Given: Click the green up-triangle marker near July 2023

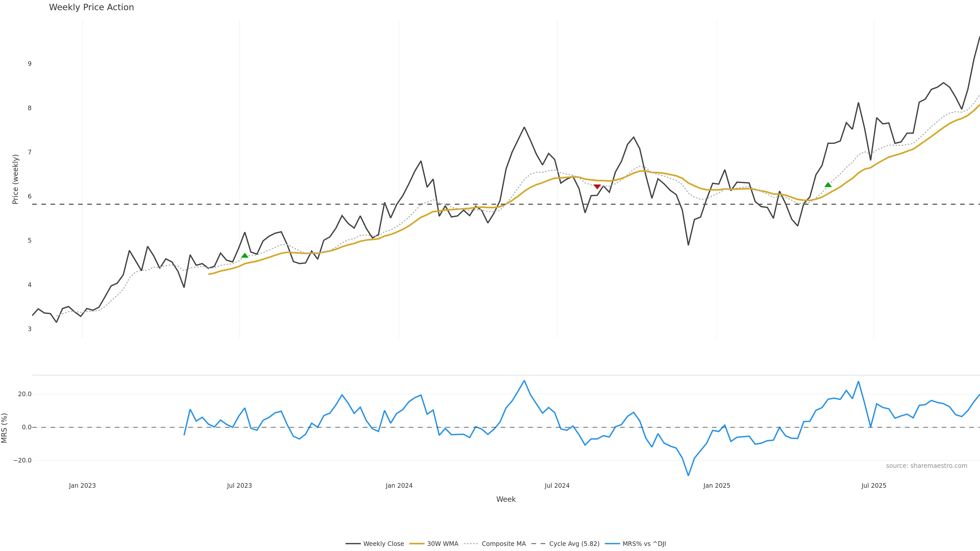Looking at the screenshot, I should click(245, 256).
